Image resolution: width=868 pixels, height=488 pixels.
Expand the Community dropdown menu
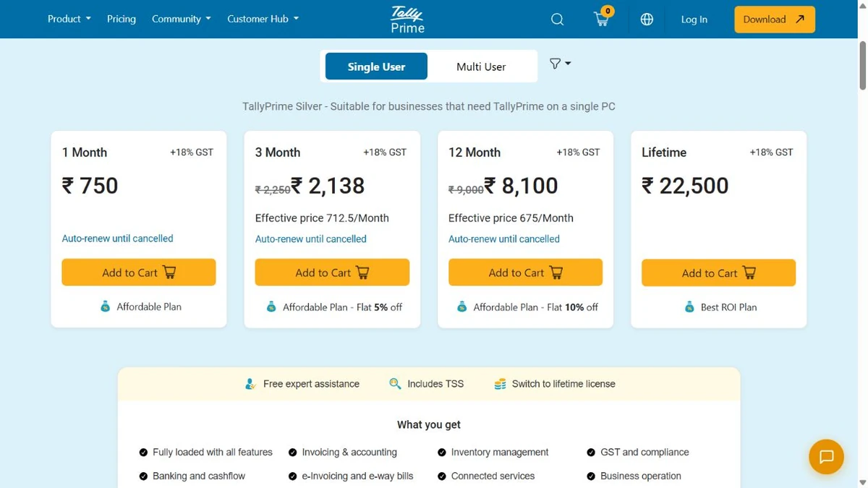click(182, 19)
